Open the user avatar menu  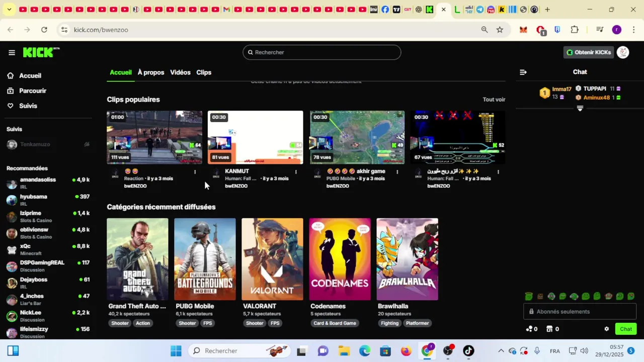click(x=623, y=52)
